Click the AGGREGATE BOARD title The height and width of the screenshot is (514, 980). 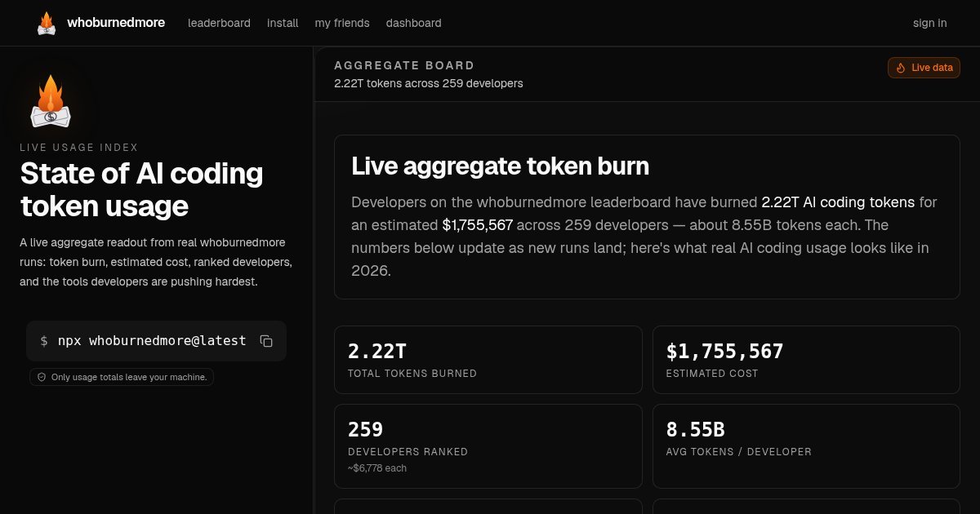click(x=404, y=65)
